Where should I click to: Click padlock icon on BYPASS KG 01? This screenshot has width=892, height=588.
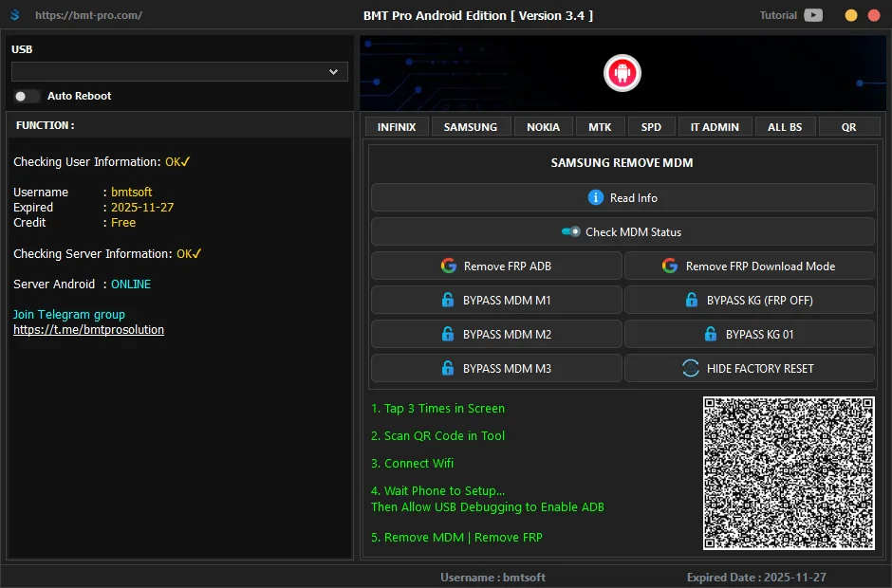710,334
